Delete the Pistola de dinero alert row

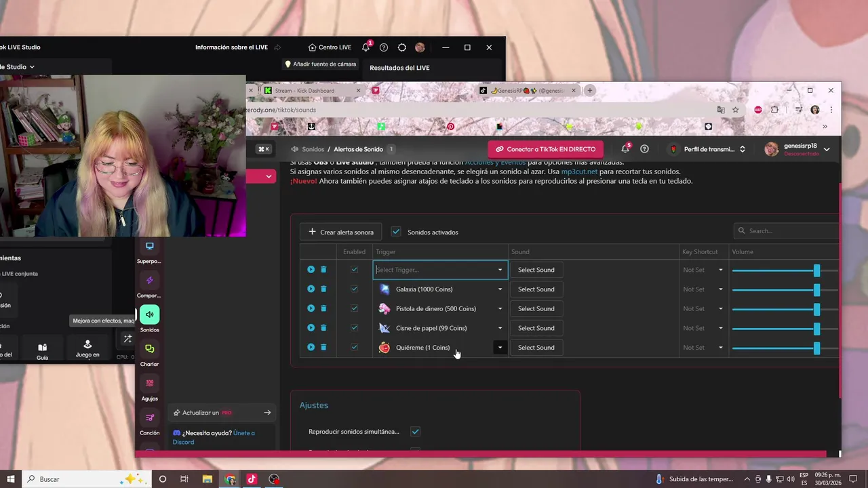[323, 308]
